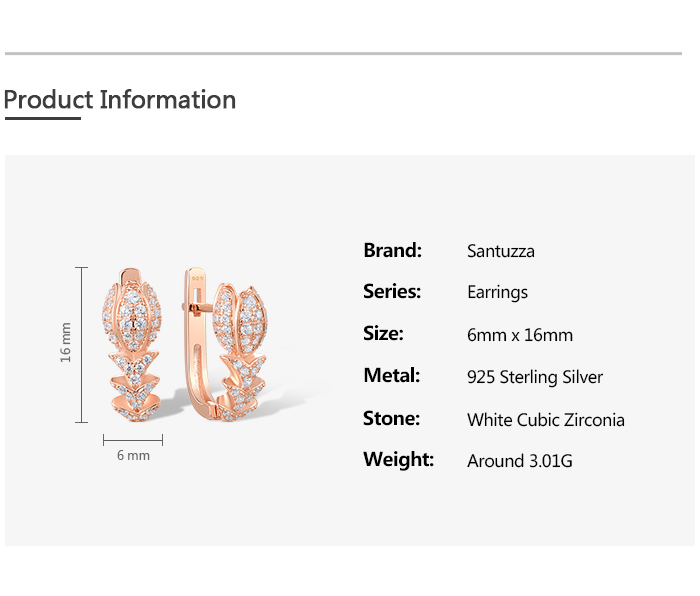Screen dimensions: 700x596
Task: Select the Around 3.01G weight value
Action: [520, 461]
